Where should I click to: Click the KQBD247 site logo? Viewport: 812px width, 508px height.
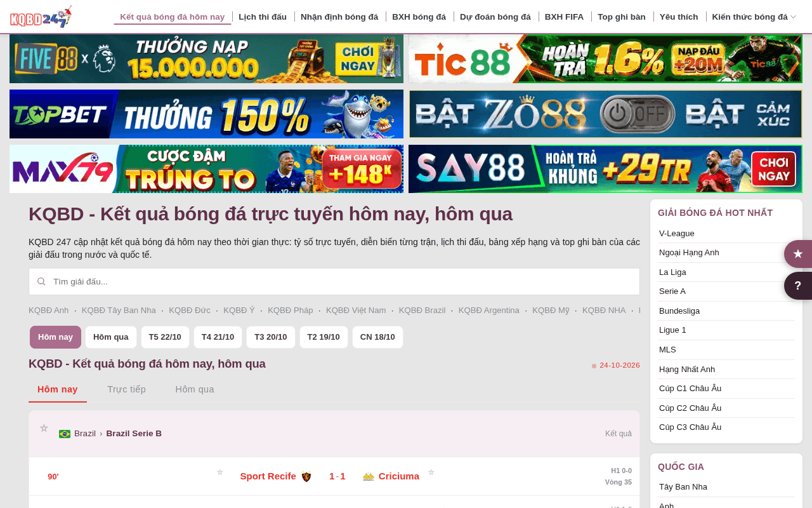click(x=41, y=17)
